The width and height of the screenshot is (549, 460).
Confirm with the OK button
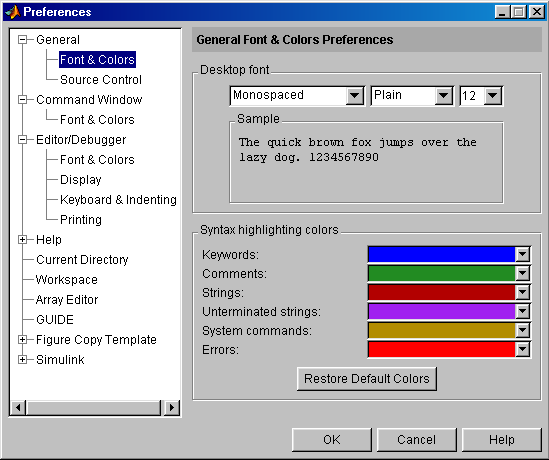[x=332, y=440]
